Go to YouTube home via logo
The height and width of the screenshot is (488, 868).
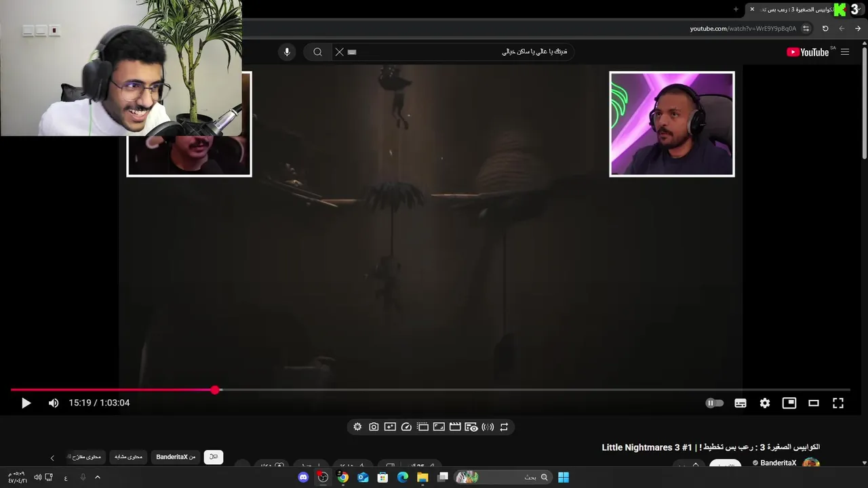pyautogui.click(x=808, y=52)
